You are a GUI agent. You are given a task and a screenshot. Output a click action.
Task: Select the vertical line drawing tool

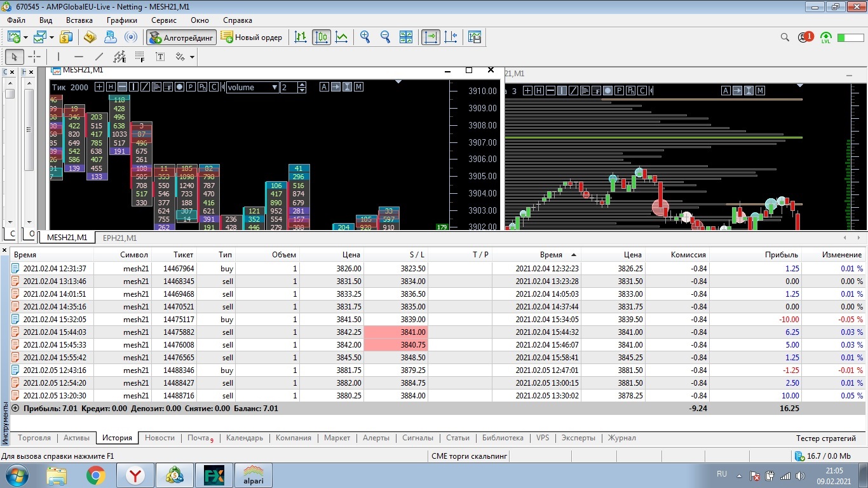[x=58, y=57]
